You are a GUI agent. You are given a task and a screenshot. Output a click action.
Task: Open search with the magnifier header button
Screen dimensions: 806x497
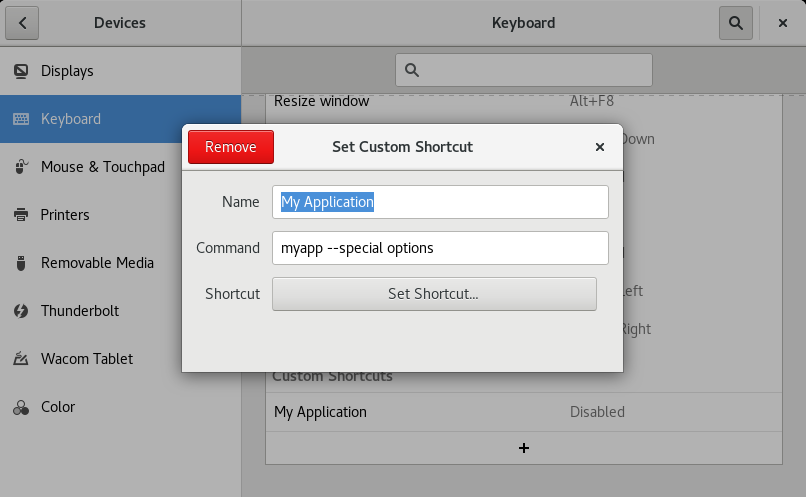tap(735, 22)
